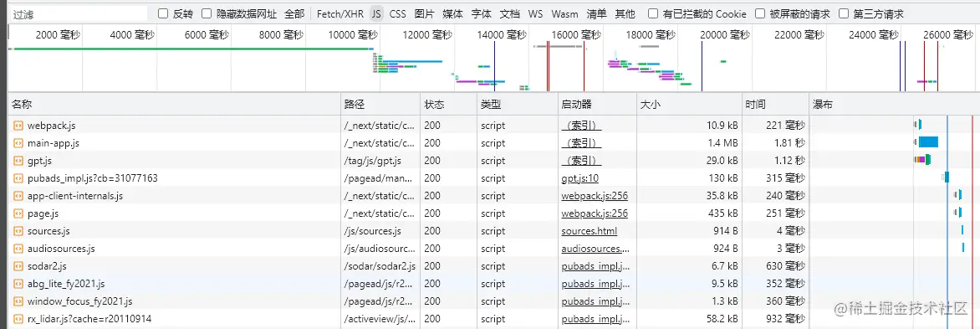Screen dimensions: 980x329
Task: Select the 全部 request type filter
Action: pos(294,13)
